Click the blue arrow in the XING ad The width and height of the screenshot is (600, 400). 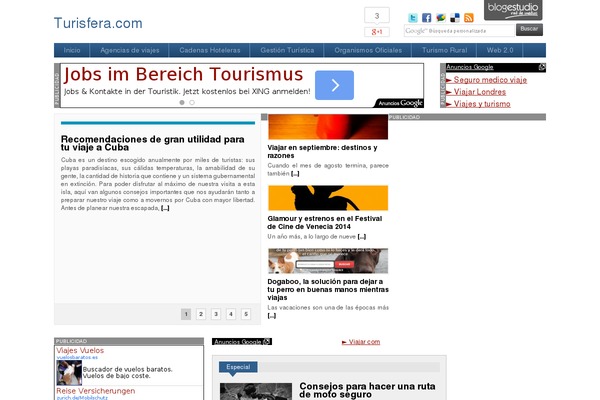coord(334,85)
